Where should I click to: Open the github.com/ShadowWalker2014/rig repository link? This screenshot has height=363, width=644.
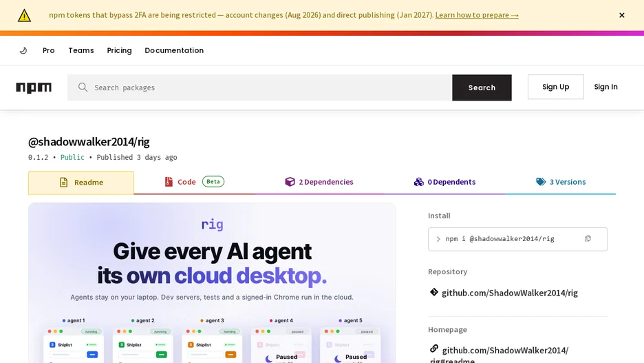point(510,293)
